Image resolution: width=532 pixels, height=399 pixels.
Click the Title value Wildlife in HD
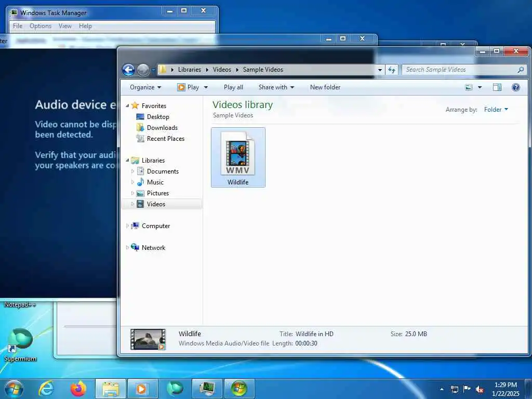314,334
